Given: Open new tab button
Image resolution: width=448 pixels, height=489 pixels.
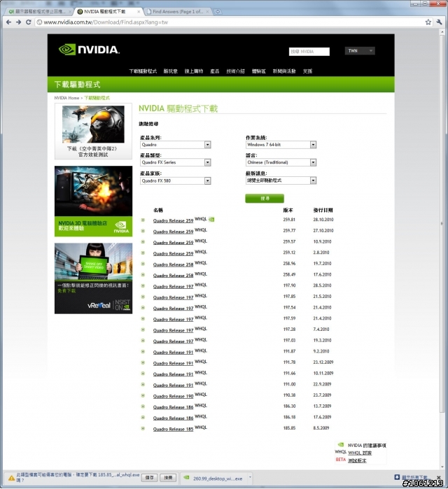Looking at the screenshot, I should click(218, 11).
